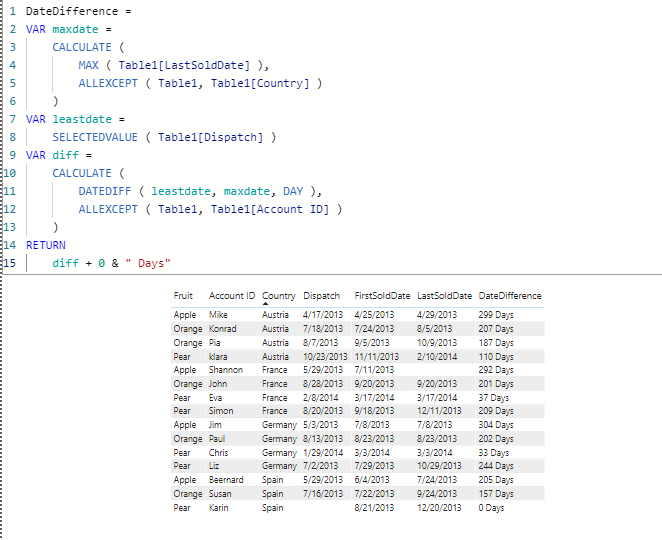Click the '202 Days' value
This screenshot has width=662, height=540.
coord(496,439)
